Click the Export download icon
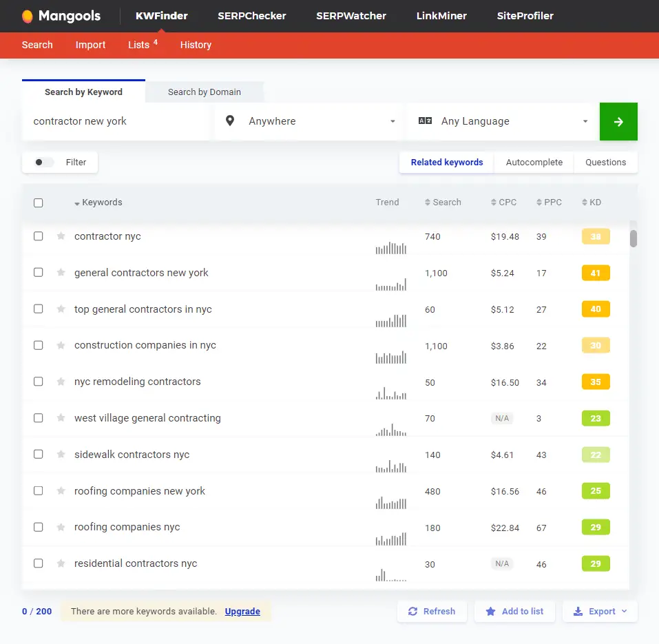Image resolution: width=659 pixels, height=644 pixels. (578, 611)
